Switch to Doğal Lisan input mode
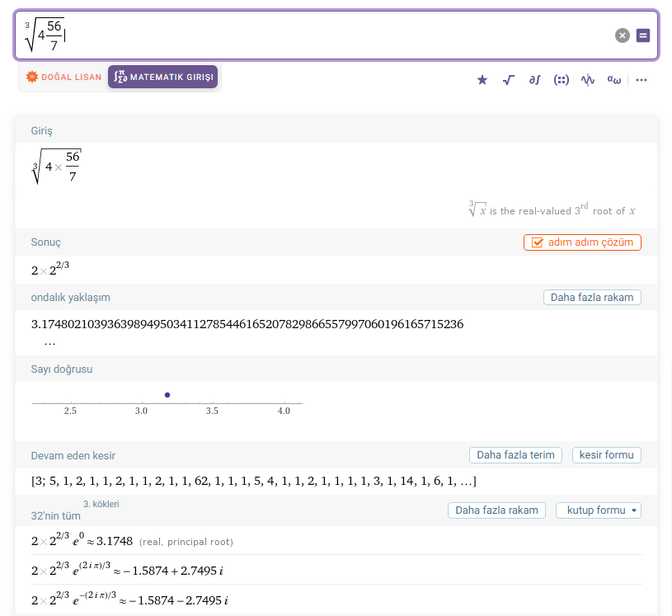 [63, 78]
